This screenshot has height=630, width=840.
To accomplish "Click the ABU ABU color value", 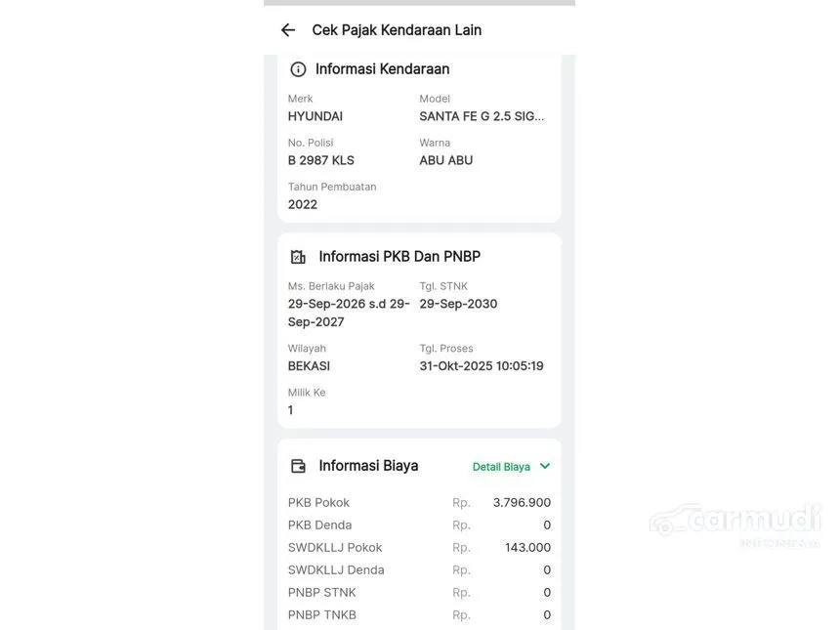I will point(445,160).
